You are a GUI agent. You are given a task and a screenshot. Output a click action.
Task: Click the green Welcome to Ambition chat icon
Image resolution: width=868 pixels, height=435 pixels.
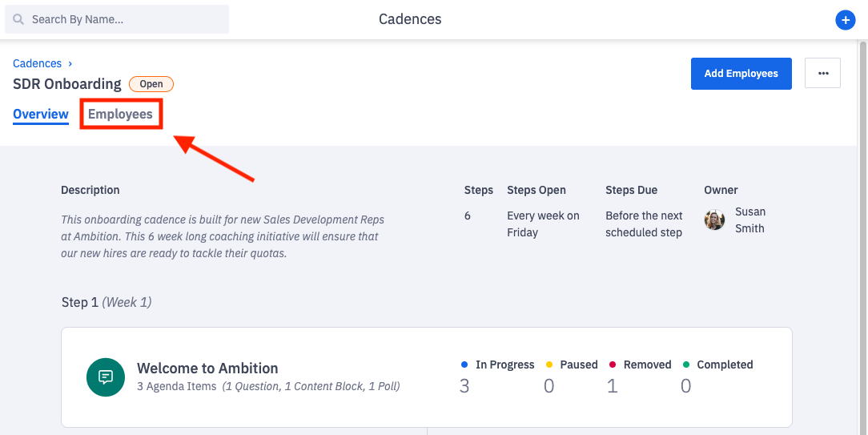(x=106, y=377)
